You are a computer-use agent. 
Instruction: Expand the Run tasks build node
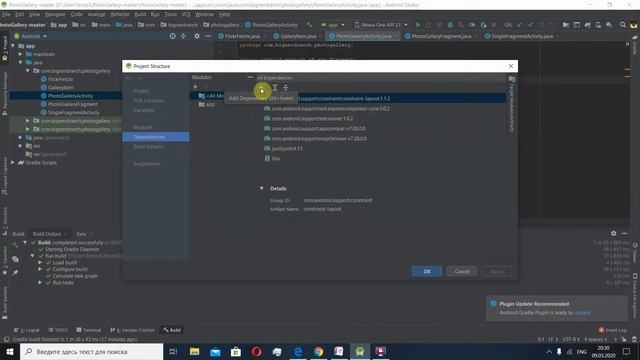40,282
